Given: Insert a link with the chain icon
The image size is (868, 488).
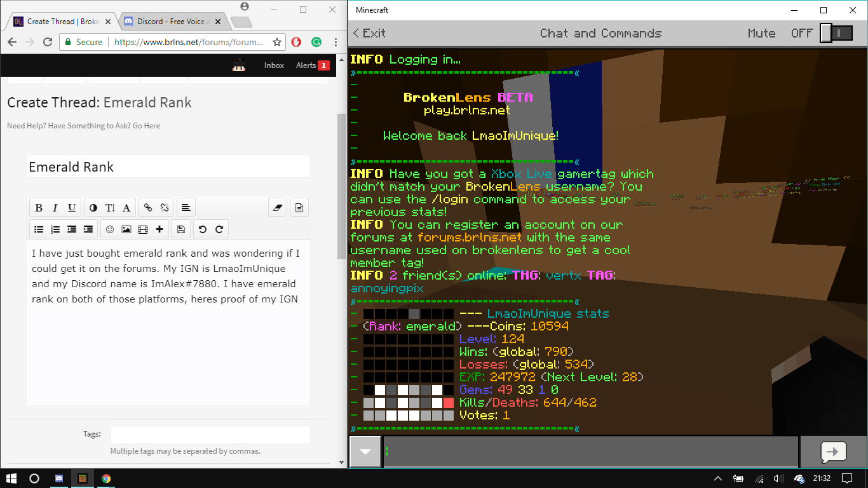Looking at the screenshot, I should click(148, 207).
